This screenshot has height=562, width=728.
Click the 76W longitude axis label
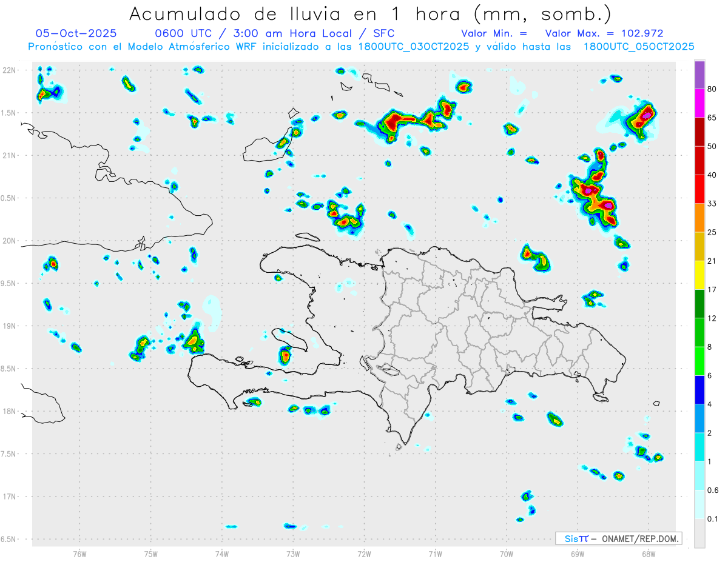click(79, 554)
